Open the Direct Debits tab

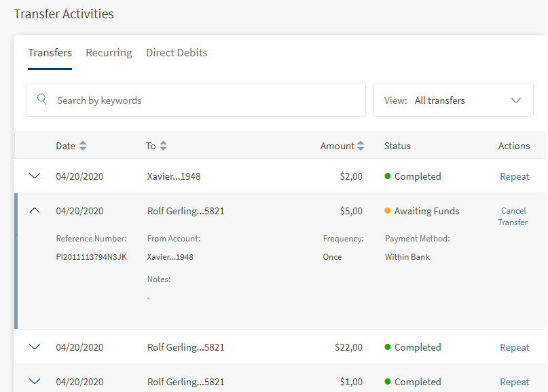coord(177,53)
